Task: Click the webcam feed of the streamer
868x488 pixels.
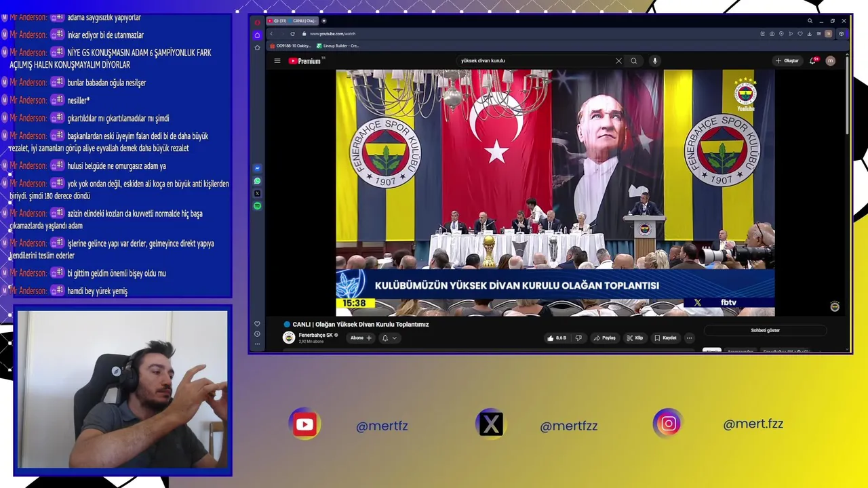Action: (x=122, y=390)
